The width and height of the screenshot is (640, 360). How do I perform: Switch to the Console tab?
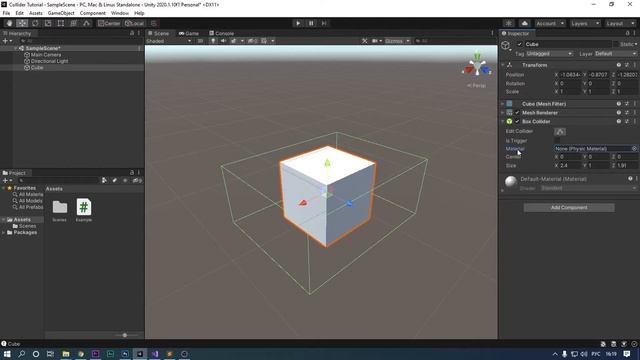pos(221,33)
